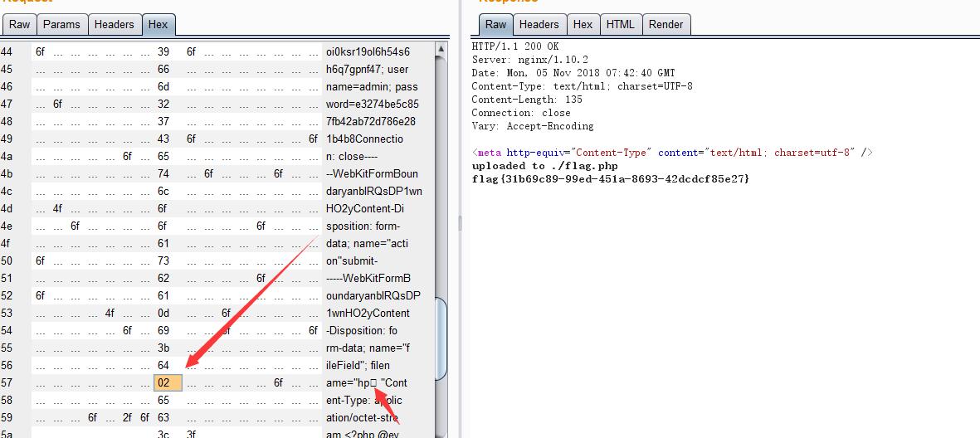Open the response Headers tab
The height and width of the screenshot is (438, 980).
coord(539,24)
